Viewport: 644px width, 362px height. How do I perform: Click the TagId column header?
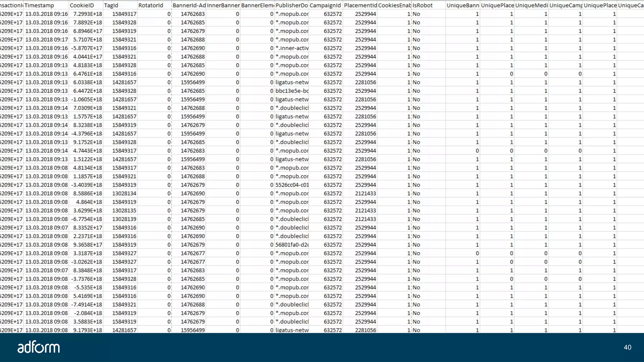(111, 5)
